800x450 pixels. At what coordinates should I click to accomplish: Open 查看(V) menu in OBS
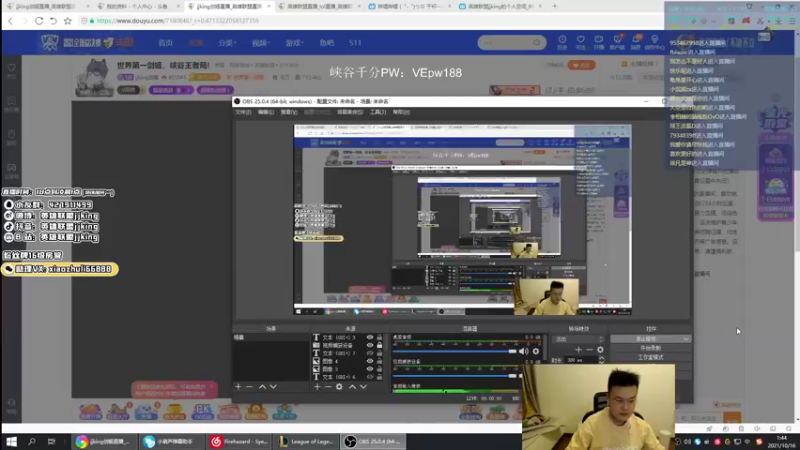pos(289,112)
